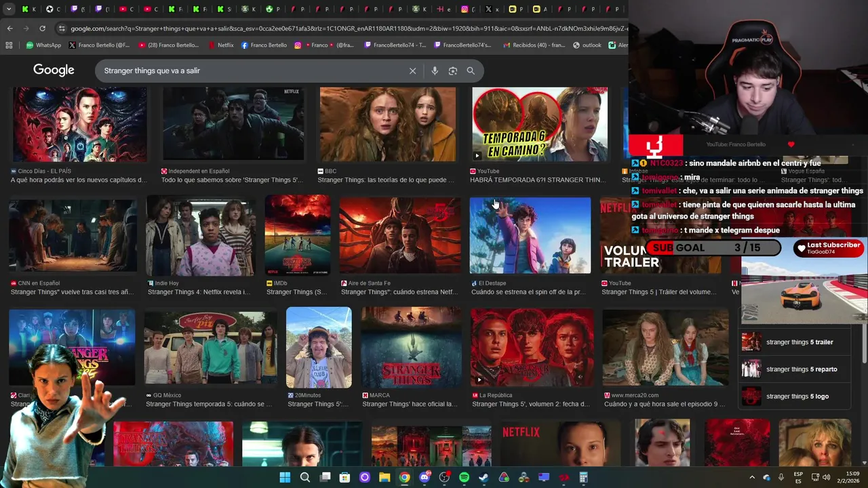The width and height of the screenshot is (868, 488).
Task: Switch keyboard language ESP ES indicator
Action: click(x=798, y=477)
